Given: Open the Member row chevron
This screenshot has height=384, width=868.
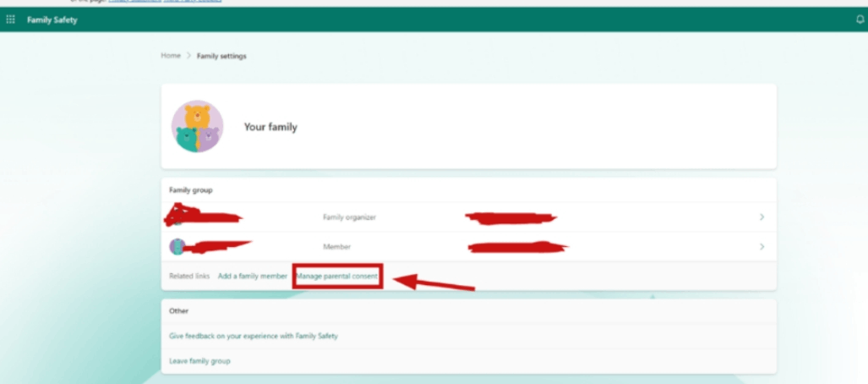Looking at the screenshot, I should click(762, 247).
